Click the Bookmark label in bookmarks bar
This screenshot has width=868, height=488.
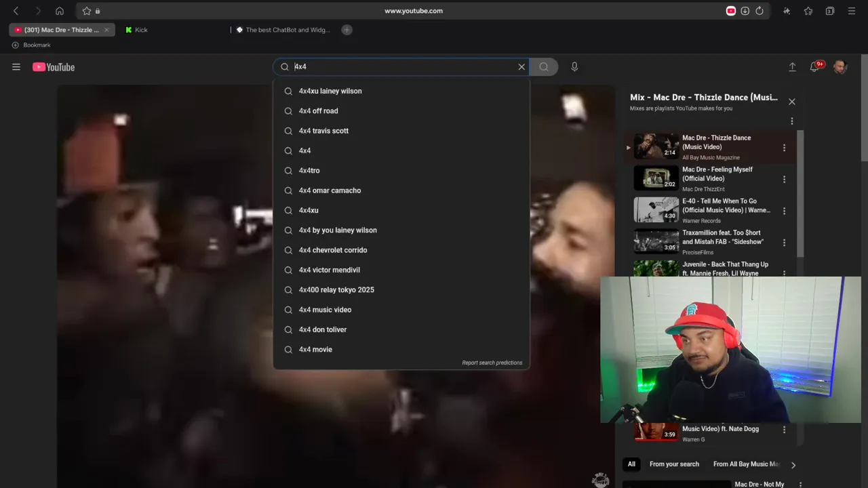pos(37,45)
